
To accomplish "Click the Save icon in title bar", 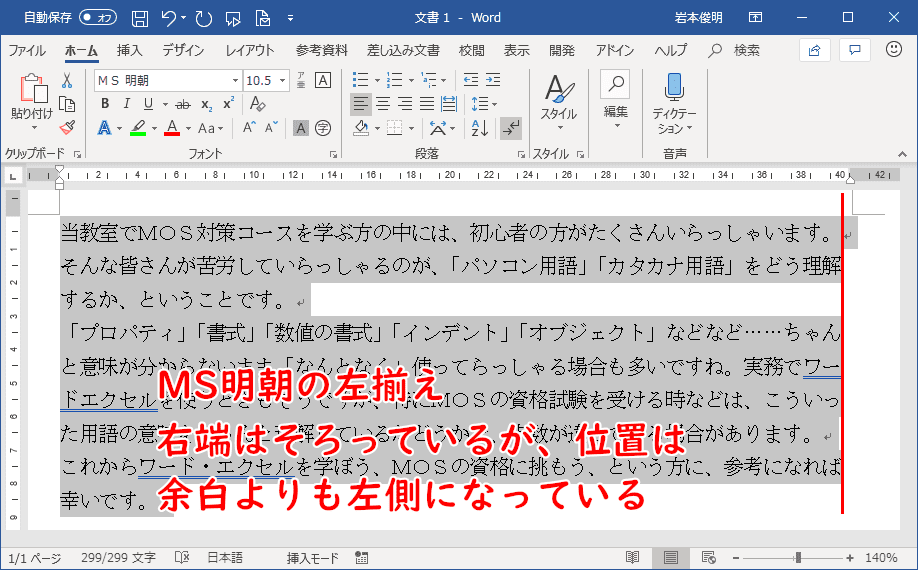I will 139,18.
